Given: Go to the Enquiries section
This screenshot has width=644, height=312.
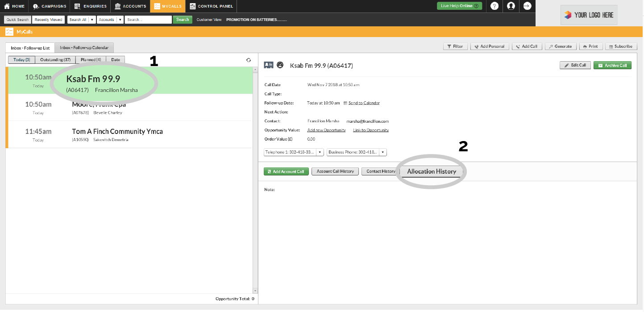Looking at the screenshot, I should tap(90, 6).
